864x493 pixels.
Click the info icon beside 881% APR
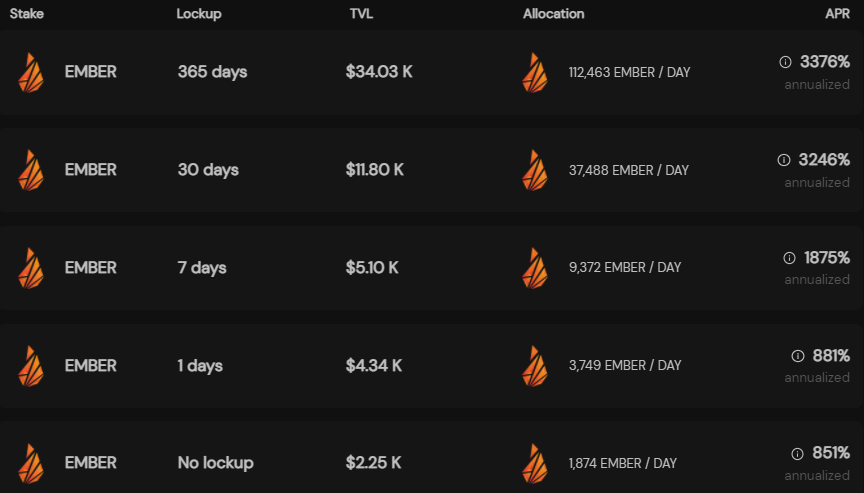click(x=798, y=356)
